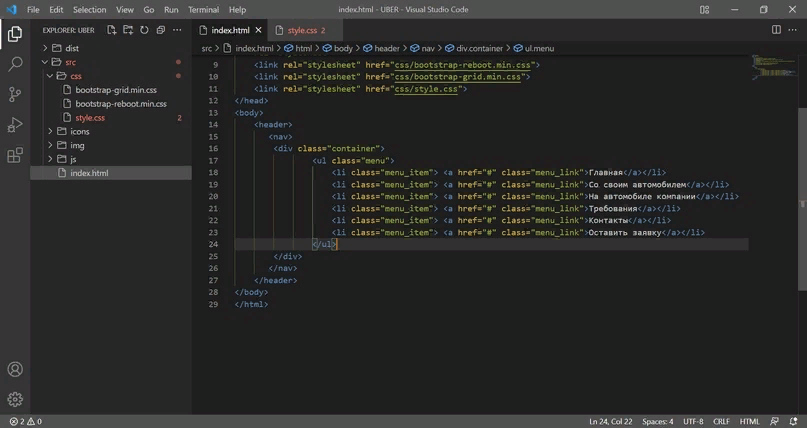Open the Run and Debug view

(15, 124)
